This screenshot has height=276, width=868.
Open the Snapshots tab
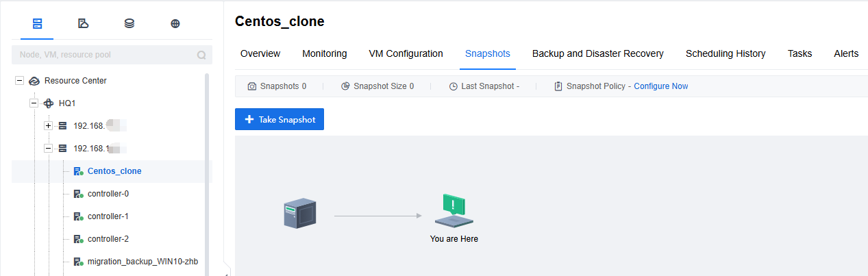tap(488, 53)
